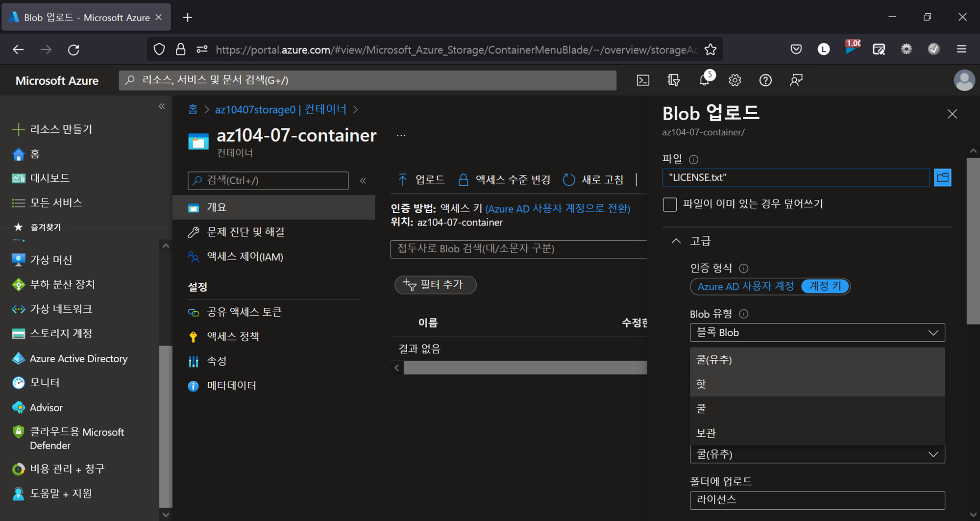Bookmark this page with the star icon
This screenshot has width=980, height=521.
pos(710,50)
